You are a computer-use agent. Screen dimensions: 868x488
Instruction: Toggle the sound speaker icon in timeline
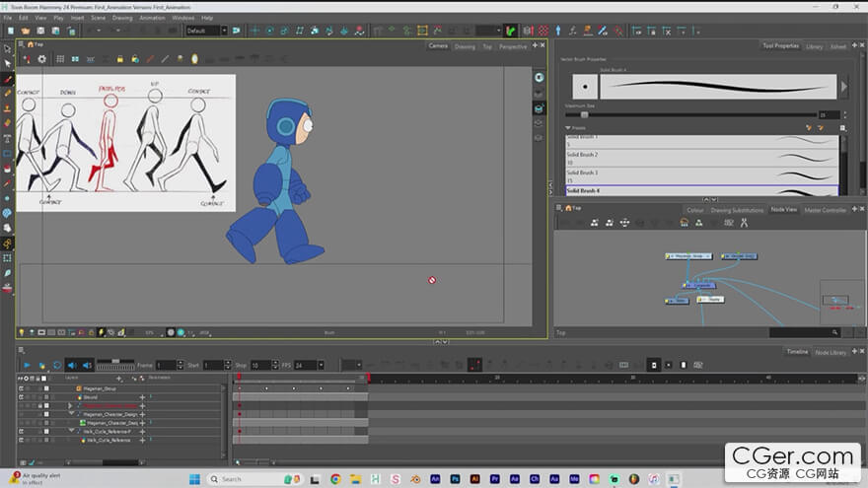coord(72,365)
